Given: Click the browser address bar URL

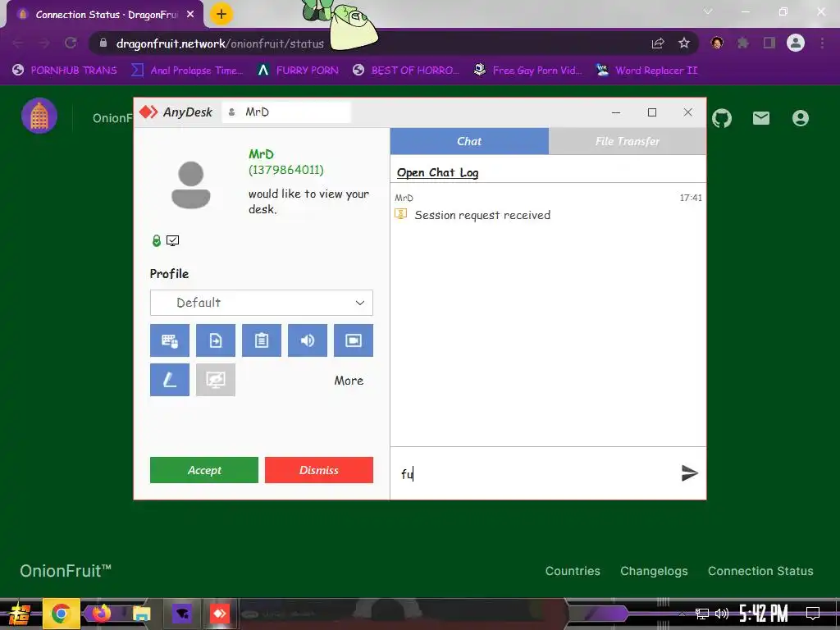Looking at the screenshot, I should tap(220, 43).
